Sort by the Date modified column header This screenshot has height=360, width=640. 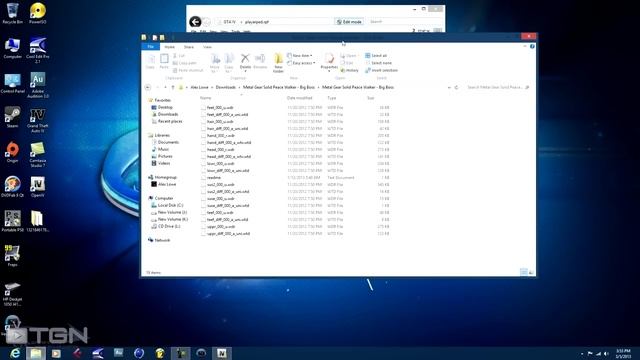click(x=300, y=98)
